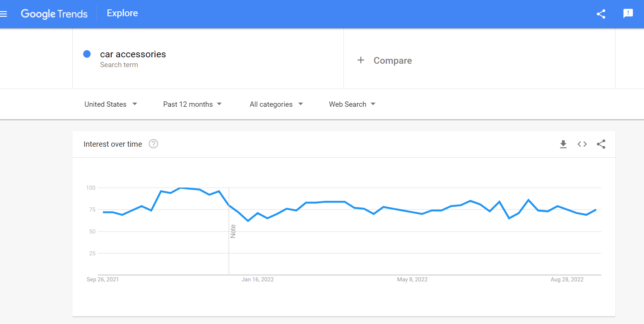The width and height of the screenshot is (644, 324).
Task: Expand the Web Search type dropdown
Action: (352, 104)
